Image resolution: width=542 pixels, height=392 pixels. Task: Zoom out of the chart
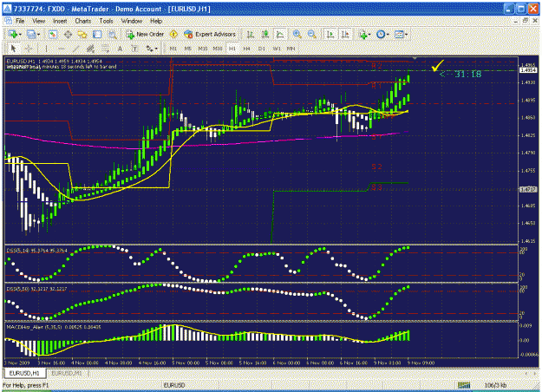312,34
